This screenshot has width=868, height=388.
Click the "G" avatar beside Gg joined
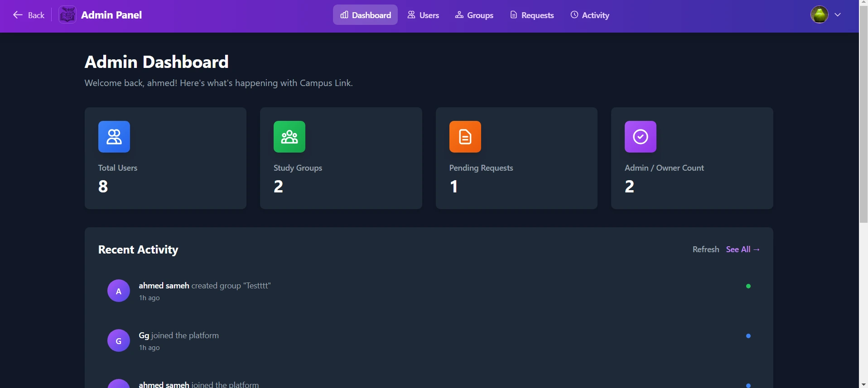pyautogui.click(x=119, y=340)
